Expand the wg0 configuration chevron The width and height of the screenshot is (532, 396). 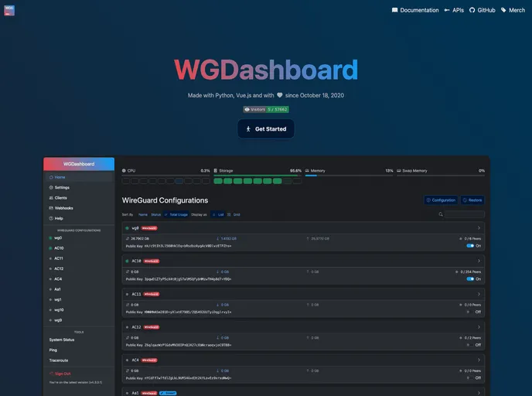(x=479, y=228)
